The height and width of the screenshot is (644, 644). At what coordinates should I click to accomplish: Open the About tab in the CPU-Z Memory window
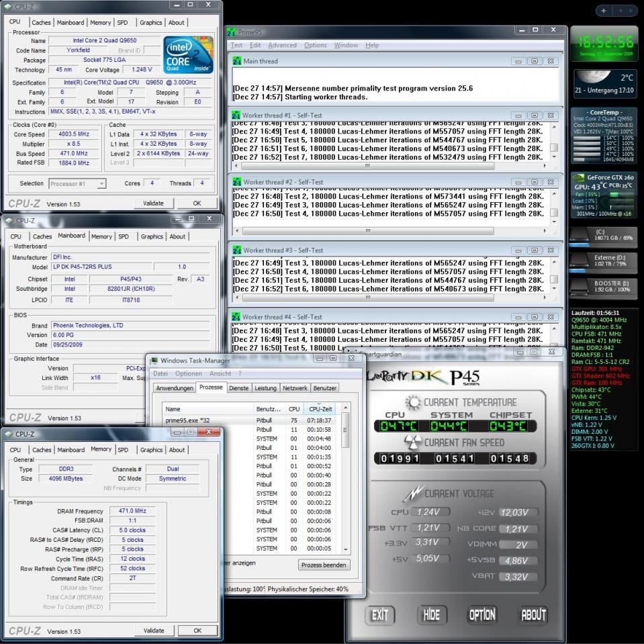click(177, 450)
